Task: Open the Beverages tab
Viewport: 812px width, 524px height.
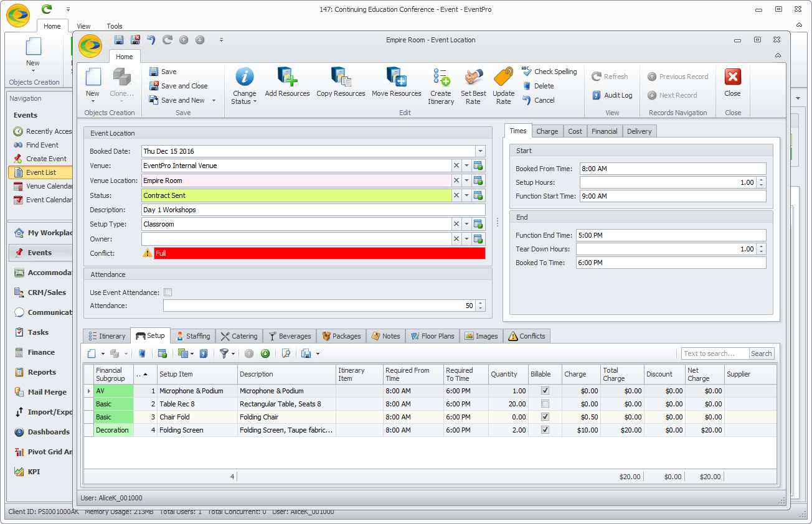Action: 290,336
